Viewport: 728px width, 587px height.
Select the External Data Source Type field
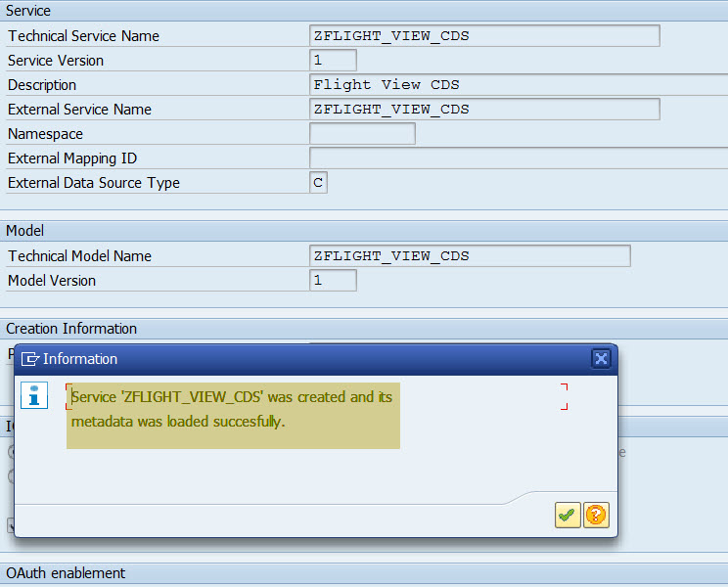tap(318, 183)
